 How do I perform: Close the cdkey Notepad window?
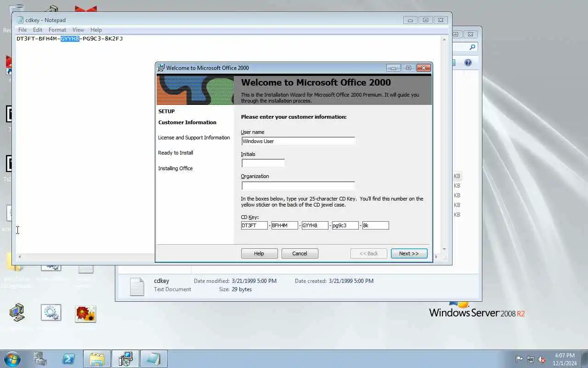pyautogui.click(x=441, y=20)
